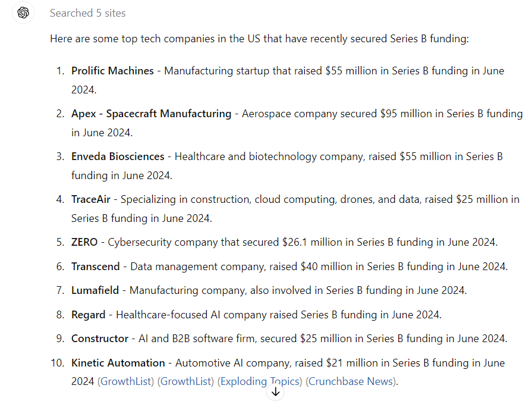The height and width of the screenshot is (404, 532).
Task: Click on the Enveda Biosciences name
Action: click(118, 156)
